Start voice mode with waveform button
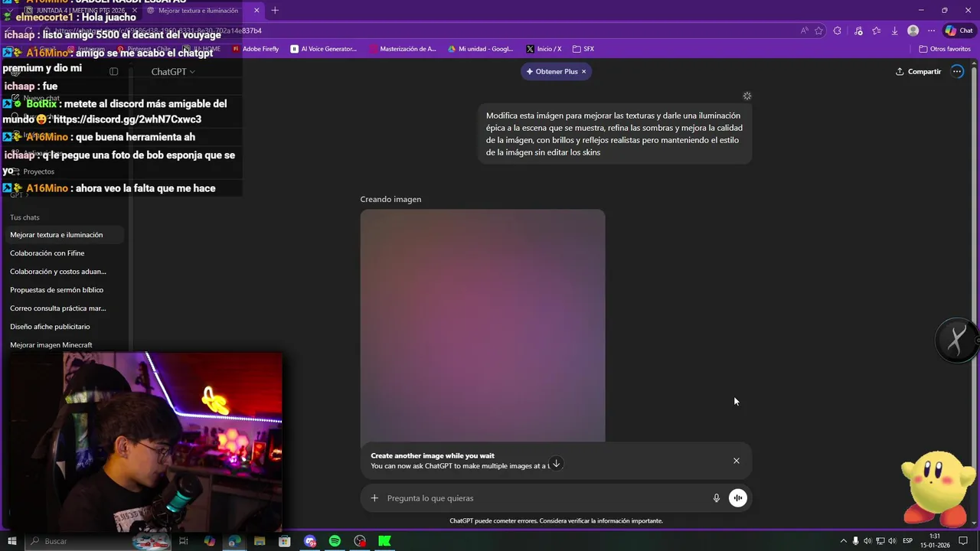This screenshot has height=551, width=980. 738,498
